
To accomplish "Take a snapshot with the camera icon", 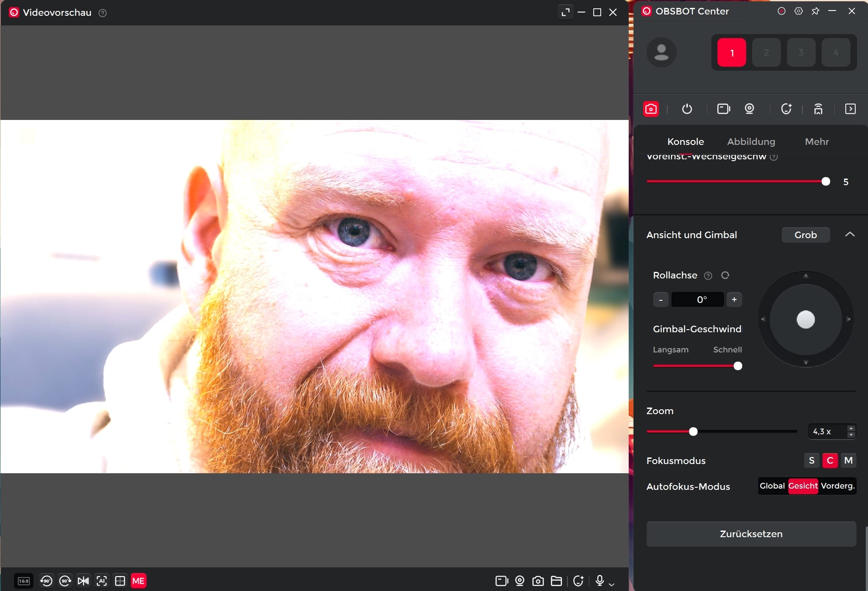I will 538,581.
